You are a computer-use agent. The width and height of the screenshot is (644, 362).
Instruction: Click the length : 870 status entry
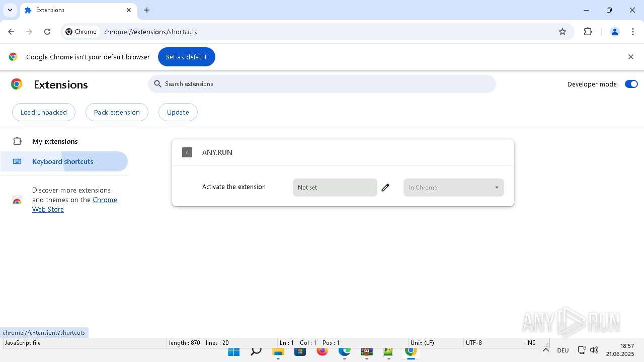tap(185, 343)
